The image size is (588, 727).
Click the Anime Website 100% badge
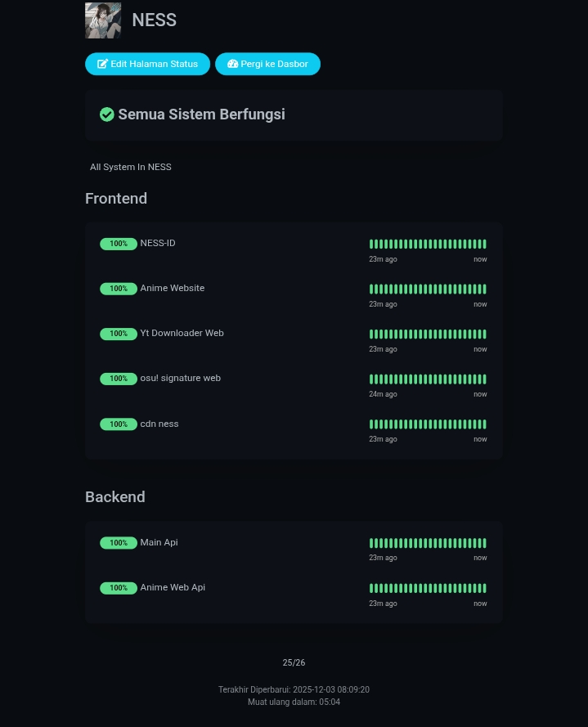point(119,289)
